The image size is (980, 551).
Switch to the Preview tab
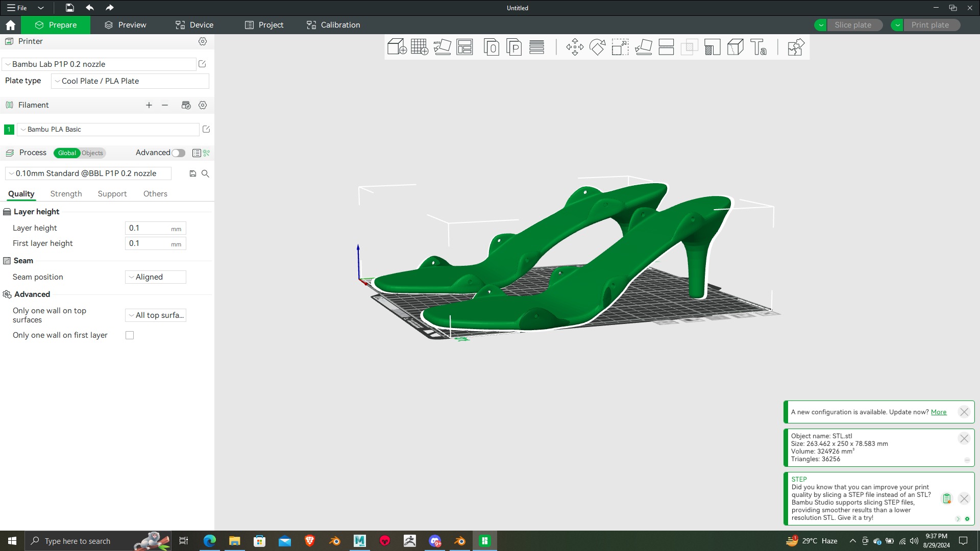125,25
